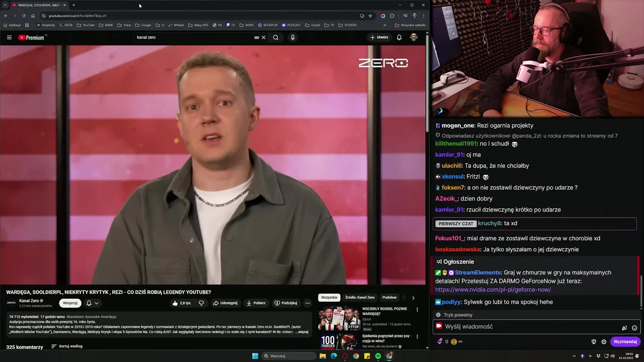Open Kanał Zero channel avatar

(x=11, y=303)
